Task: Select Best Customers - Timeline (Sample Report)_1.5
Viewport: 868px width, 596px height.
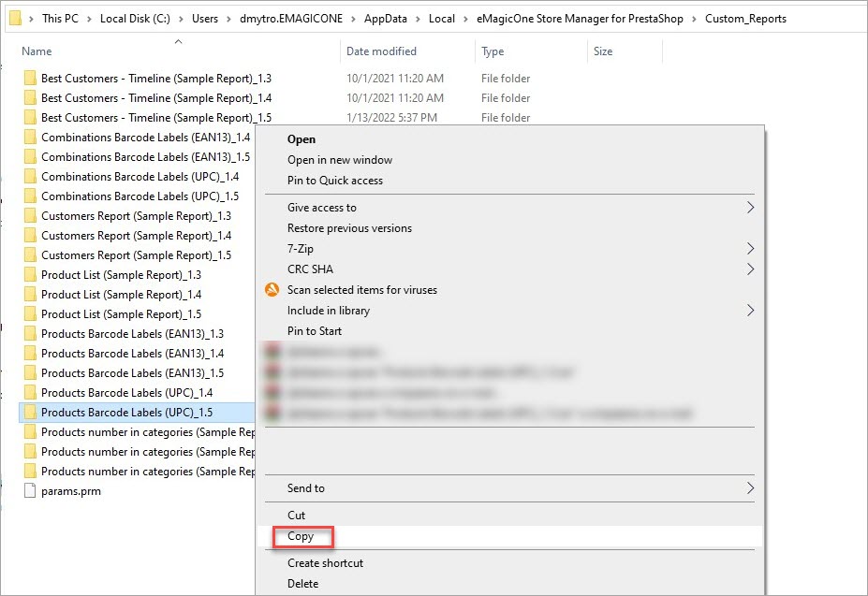Action: click(156, 117)
